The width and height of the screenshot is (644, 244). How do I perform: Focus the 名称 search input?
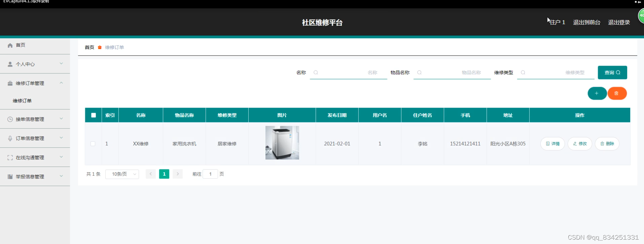pos(348,72)
